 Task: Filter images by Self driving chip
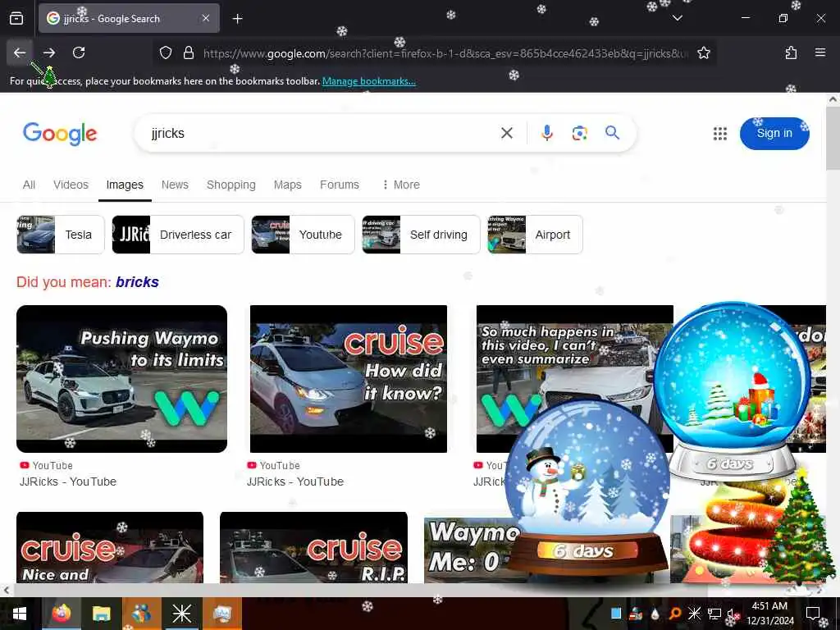coord(421,235)
